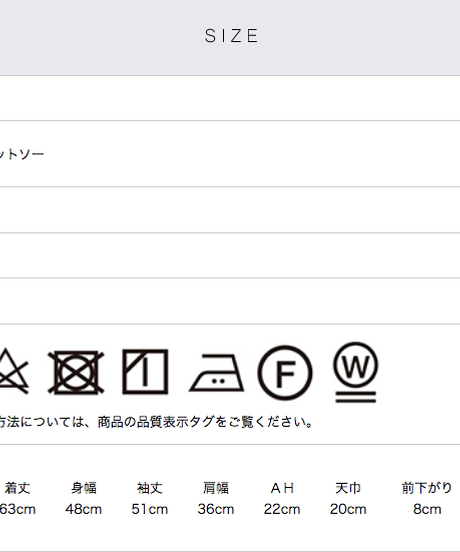Select the 51cm sleeve length value

pos(150,509)
